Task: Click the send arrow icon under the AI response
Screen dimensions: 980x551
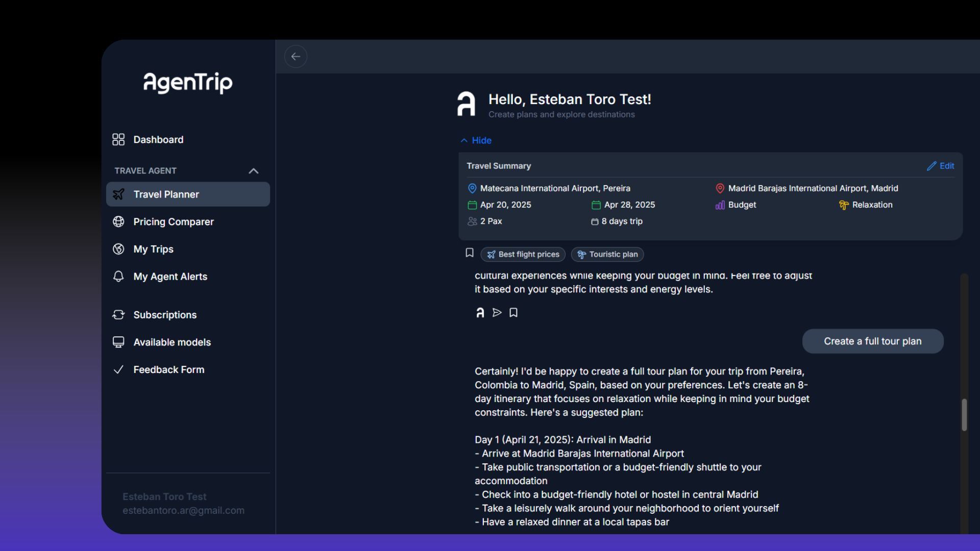Action: [497, 313]
